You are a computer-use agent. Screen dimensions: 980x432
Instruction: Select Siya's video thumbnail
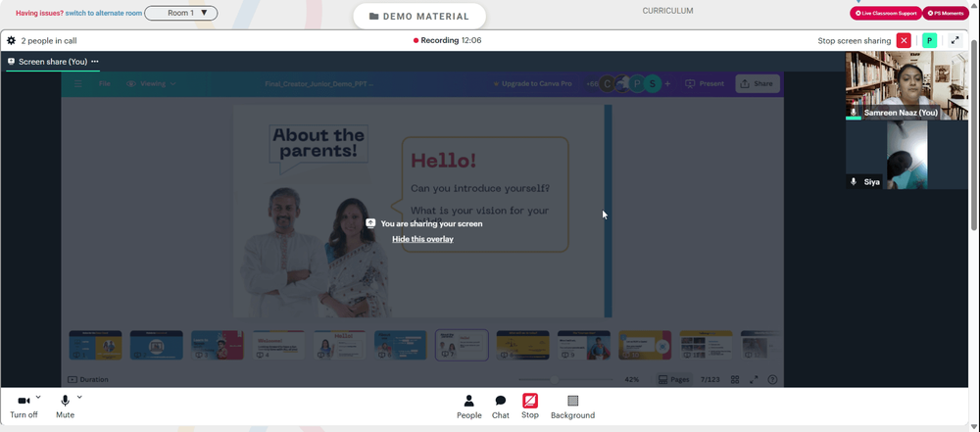906,155
